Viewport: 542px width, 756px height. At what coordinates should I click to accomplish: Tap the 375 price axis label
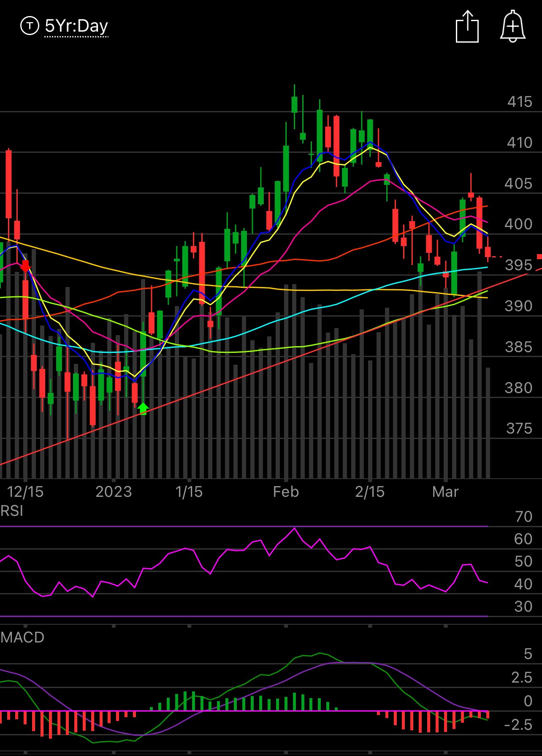pos(519,428)
